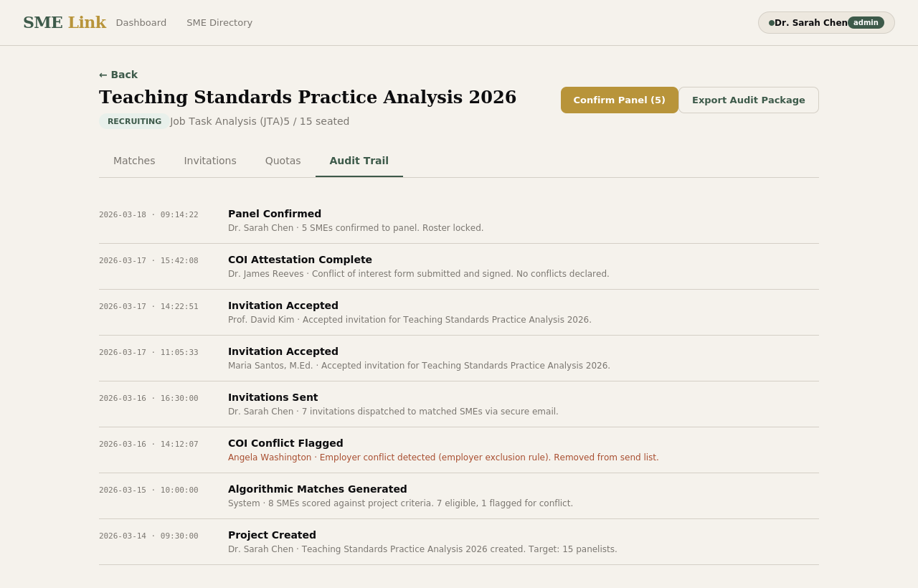Click the Back arrow link
Screen dimensions: 918x588
118,75
